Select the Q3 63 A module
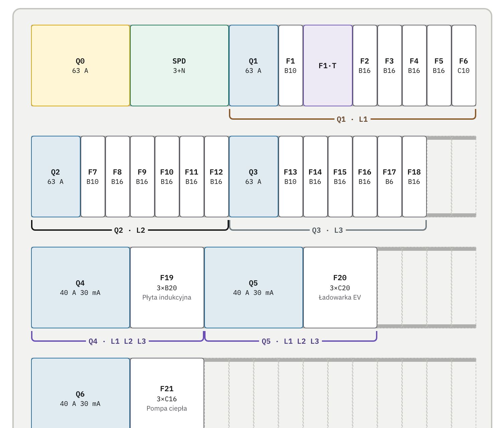The width and height of the screenshot is (504, 428). point(254,177)
